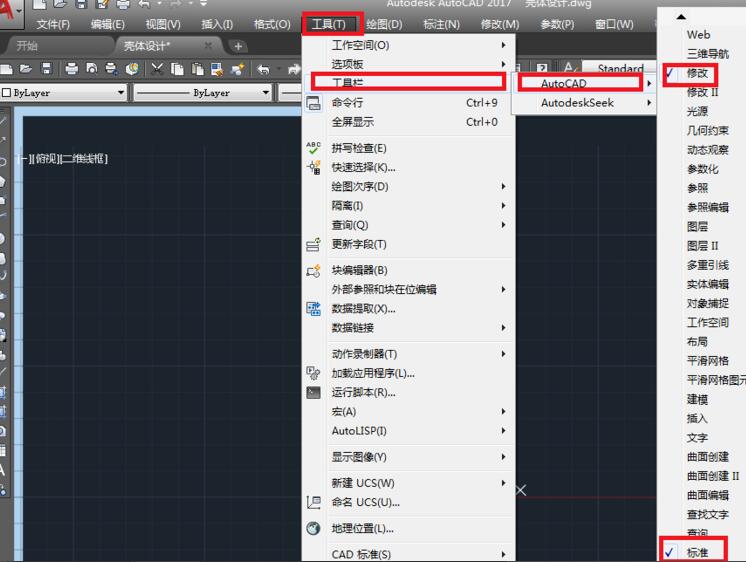
Task: Click the Open file icon in standard toolbar
Action: click(26, 69)
